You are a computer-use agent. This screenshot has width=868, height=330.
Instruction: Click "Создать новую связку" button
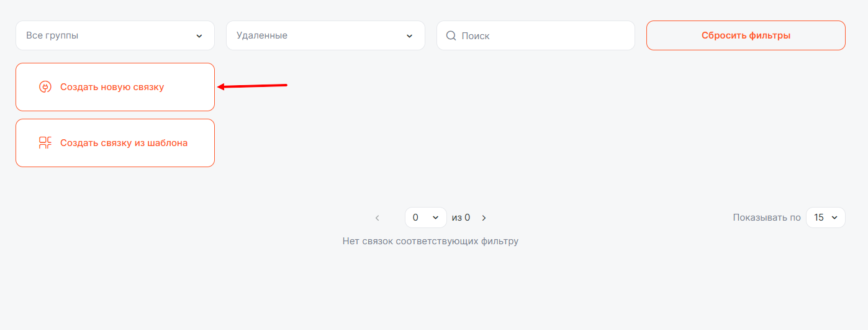tap(115, 87)
